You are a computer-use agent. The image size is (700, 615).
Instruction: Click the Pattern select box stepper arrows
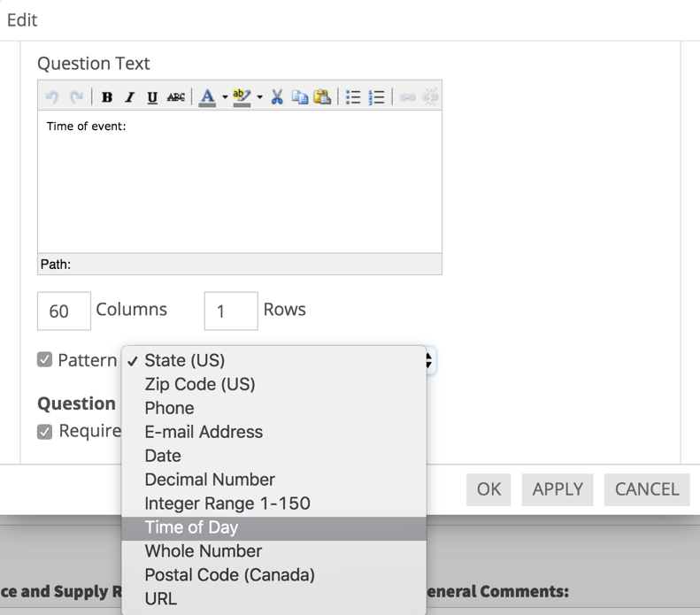(429, 360)
